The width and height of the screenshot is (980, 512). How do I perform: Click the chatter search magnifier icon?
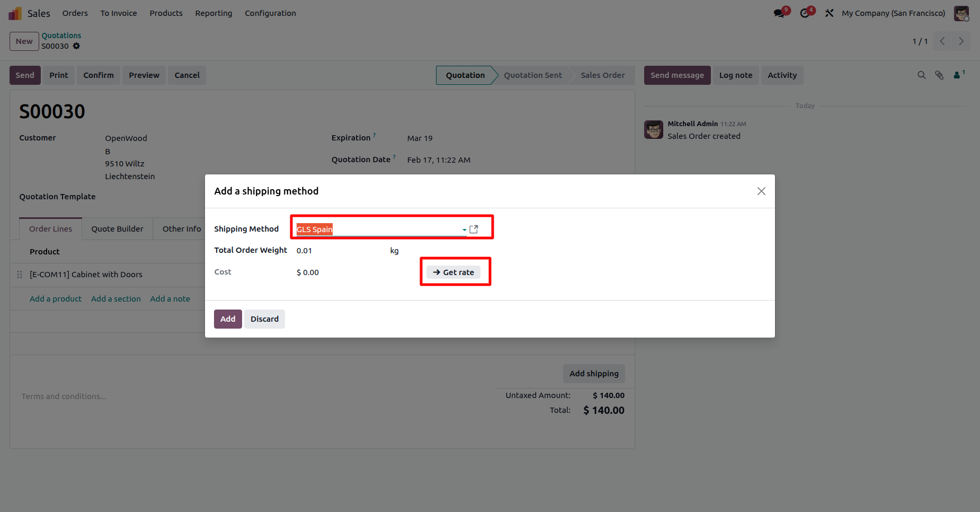[x=922, y=75]
